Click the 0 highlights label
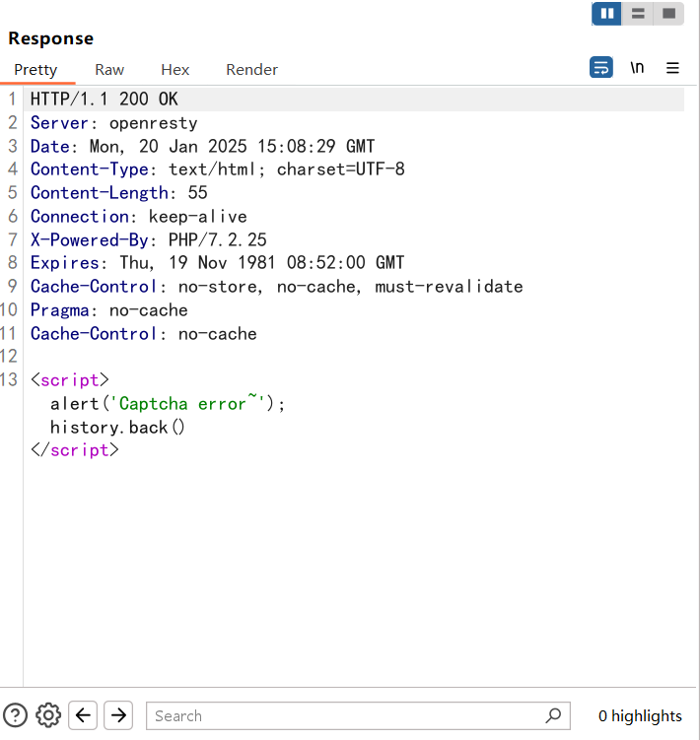Viewport: 700px width, 740px height. [x=640, y=716]
